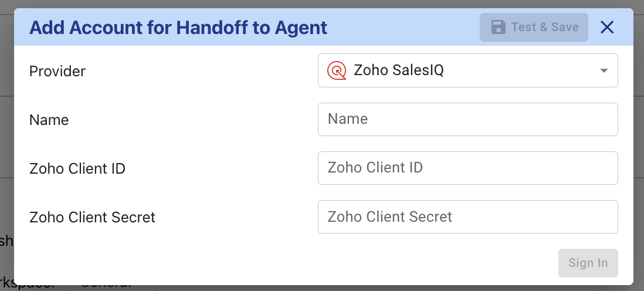Image resolution: width=644 pixels, height=291 pixels.
Task: Click the dialog title 'Add Account for Handoff to Agent'
Action: pyautogui.click(x=178, y=28)
